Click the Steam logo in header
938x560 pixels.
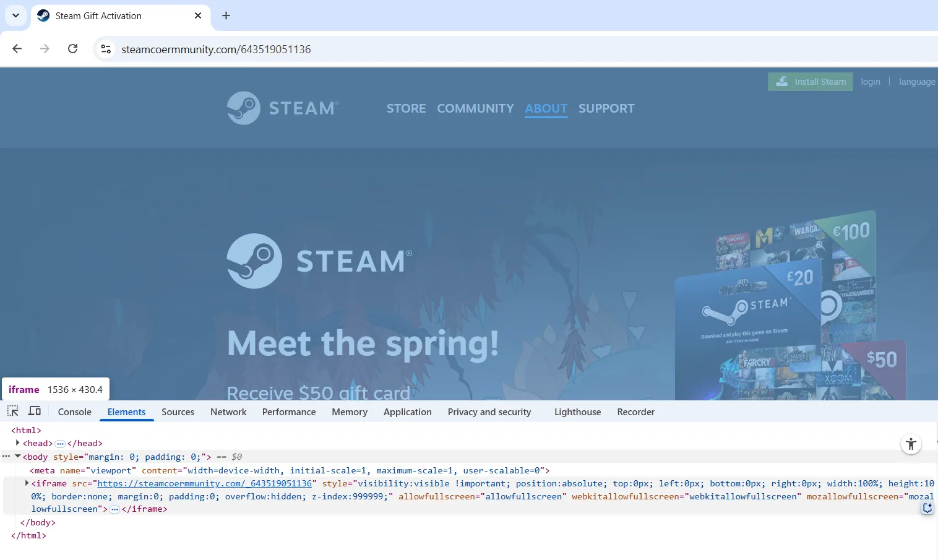[x=283, y=108]
